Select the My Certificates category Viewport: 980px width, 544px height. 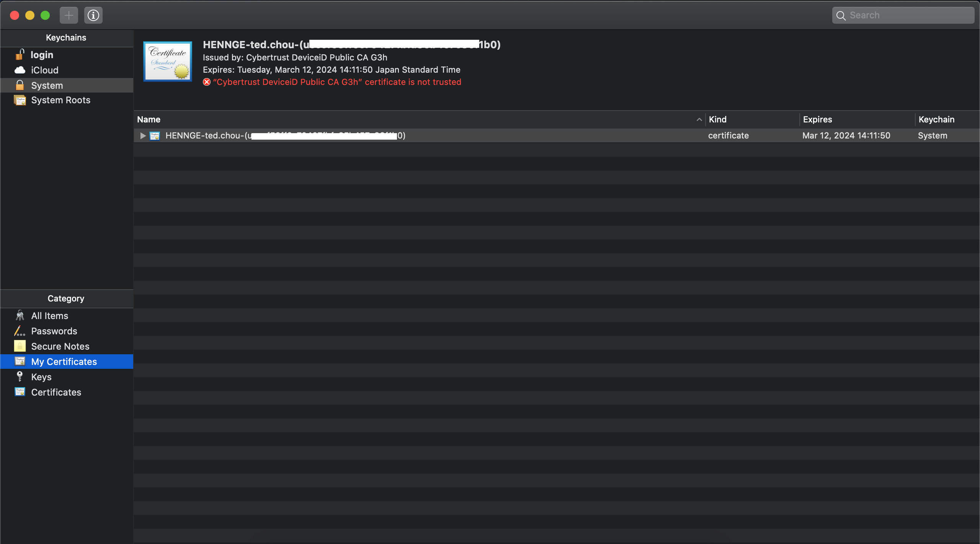67,362
